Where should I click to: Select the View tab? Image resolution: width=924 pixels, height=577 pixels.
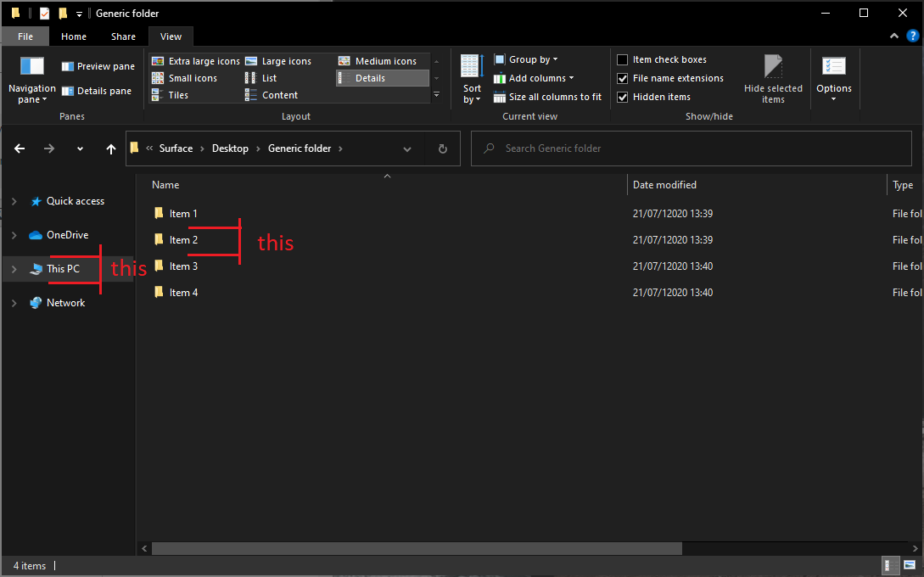point(171,36)
